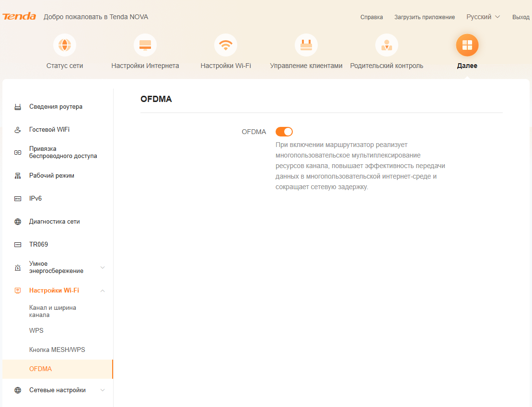Open Привязка беспроводного доступа item

[63, 152]
